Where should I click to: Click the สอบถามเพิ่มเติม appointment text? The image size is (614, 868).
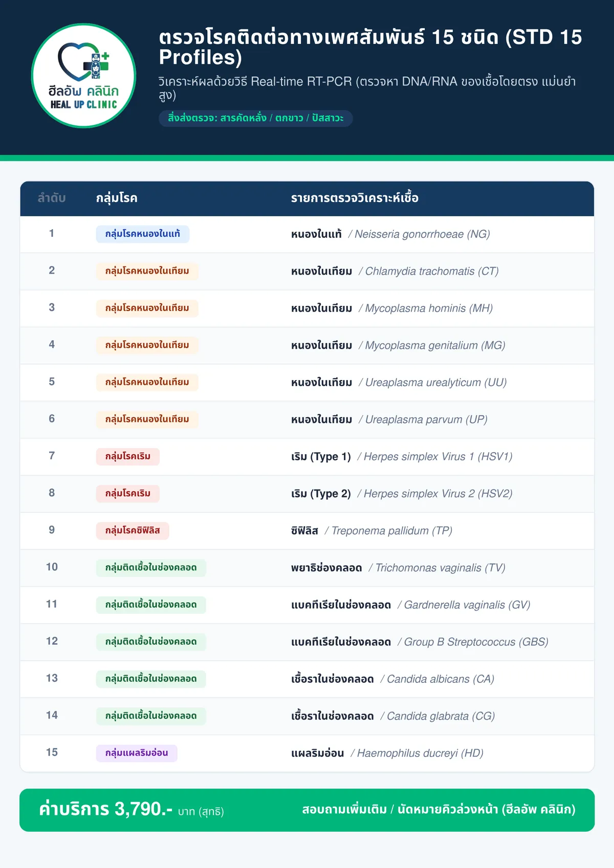438,810
